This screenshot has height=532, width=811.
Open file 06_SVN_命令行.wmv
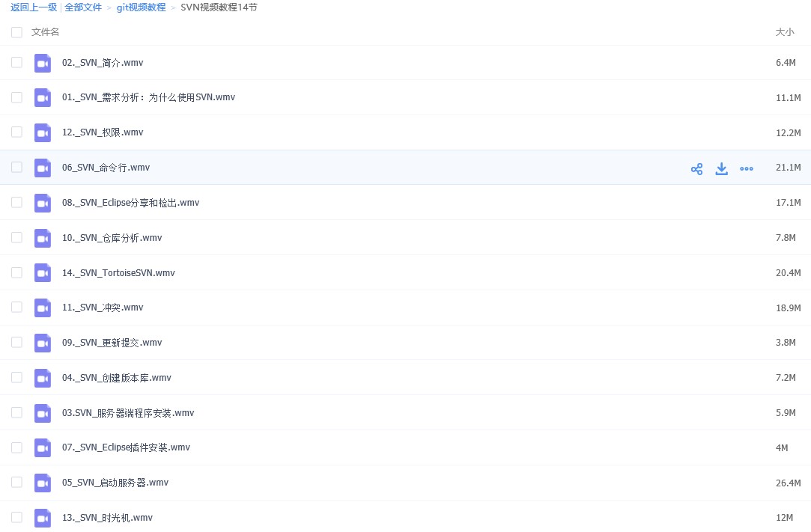(x=106, y=168)
